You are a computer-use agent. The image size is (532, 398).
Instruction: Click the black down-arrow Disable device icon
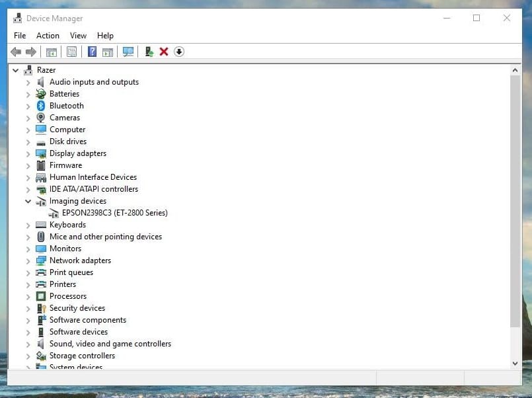click(179, 52)
